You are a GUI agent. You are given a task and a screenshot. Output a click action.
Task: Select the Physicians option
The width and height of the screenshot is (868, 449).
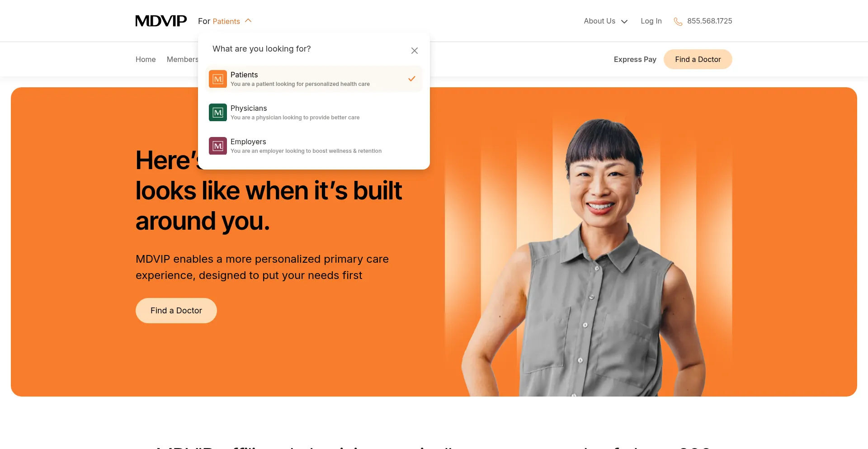click(314, 113)
